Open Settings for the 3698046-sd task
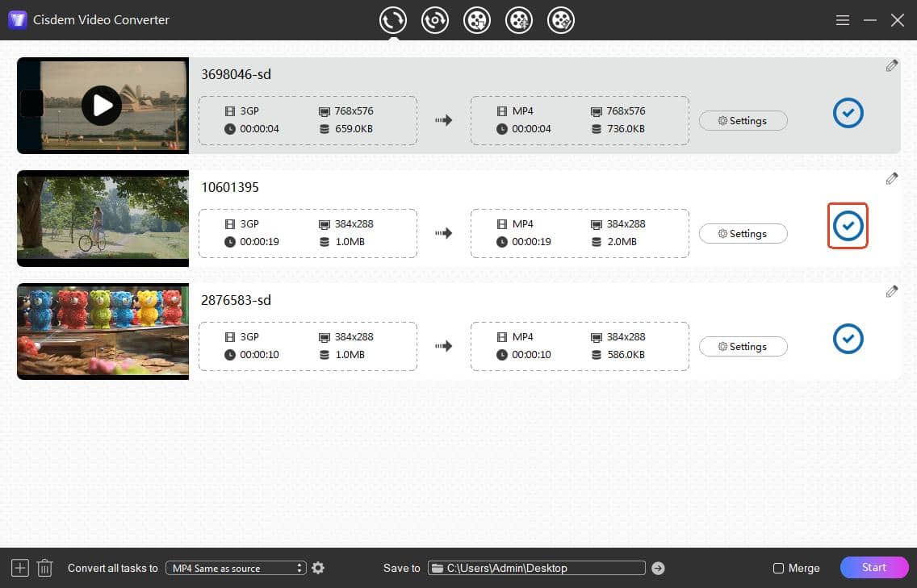917x588 pixels. (x=743, y=120)
